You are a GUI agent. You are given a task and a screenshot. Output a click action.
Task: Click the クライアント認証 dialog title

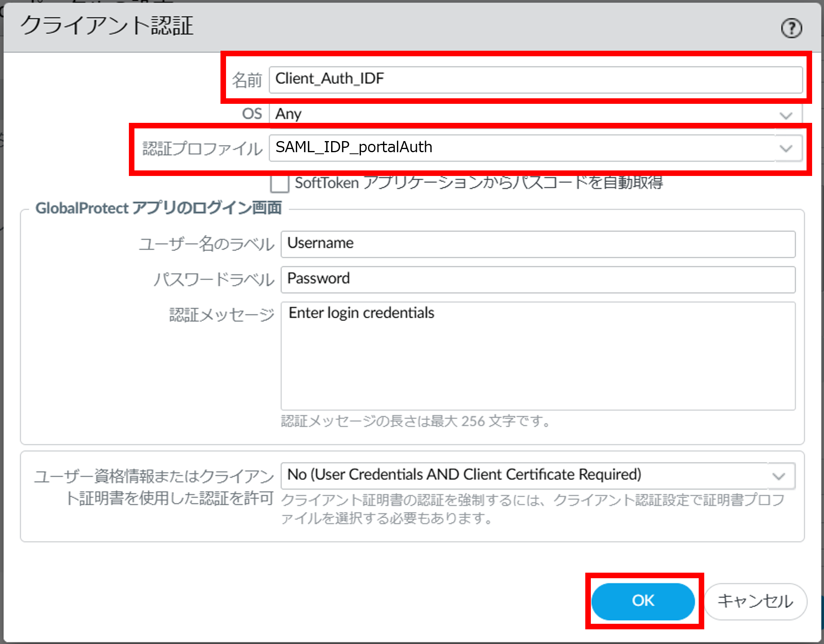pos(107,26)
